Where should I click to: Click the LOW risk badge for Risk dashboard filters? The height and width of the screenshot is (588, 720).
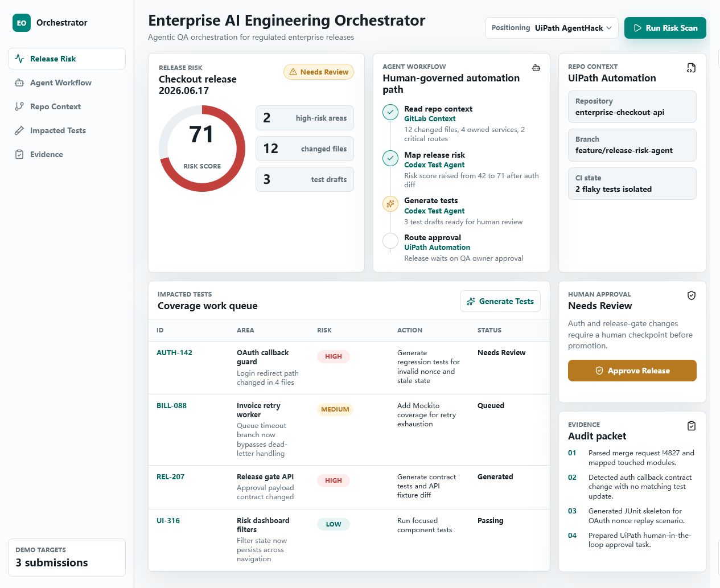[x=334, y=524]
